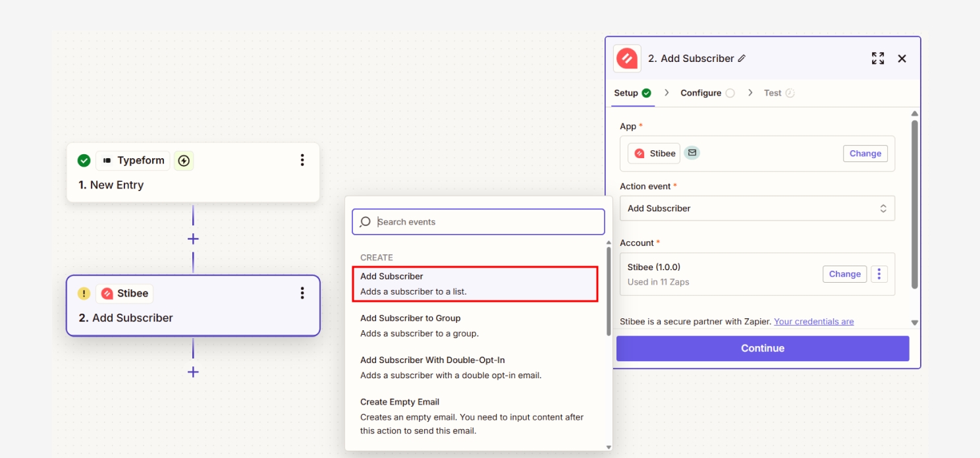Click the email icon beside Stibee app

692,153
